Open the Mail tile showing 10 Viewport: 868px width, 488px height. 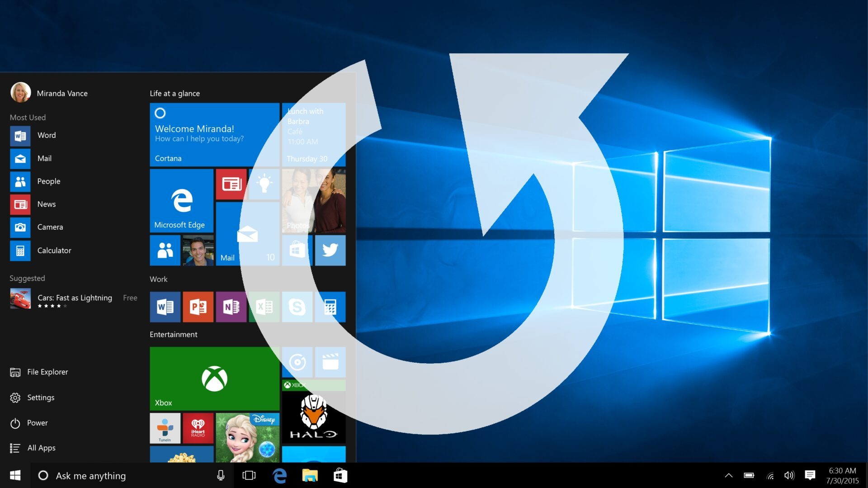(247, 234)
